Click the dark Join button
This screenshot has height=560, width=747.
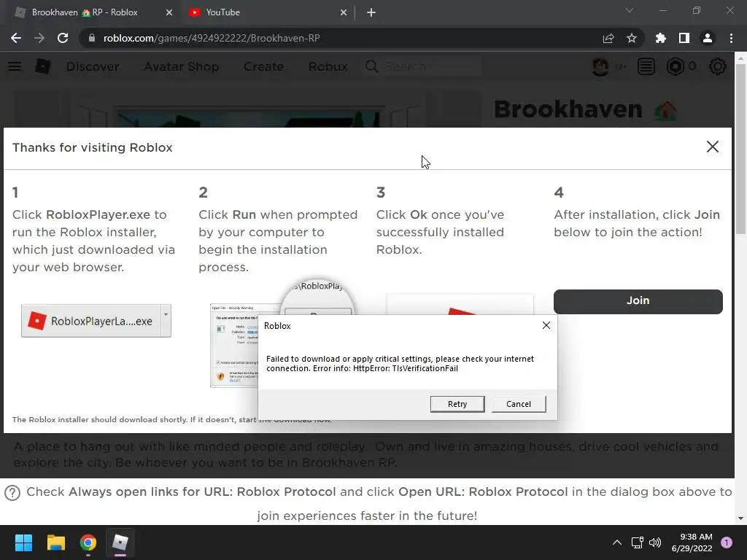(638, 301)
